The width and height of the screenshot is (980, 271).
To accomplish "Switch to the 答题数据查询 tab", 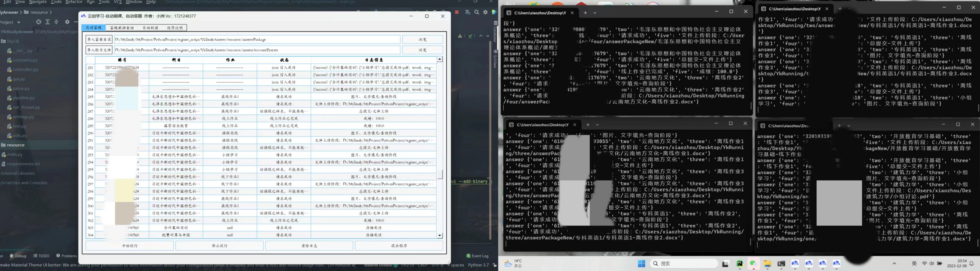I will click(x=122, y=28).
